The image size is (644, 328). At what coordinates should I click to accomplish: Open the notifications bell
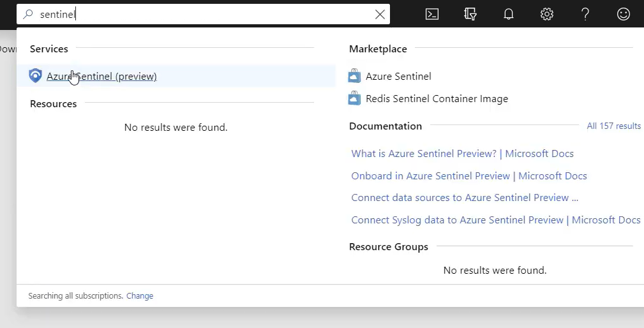(509, 15)
